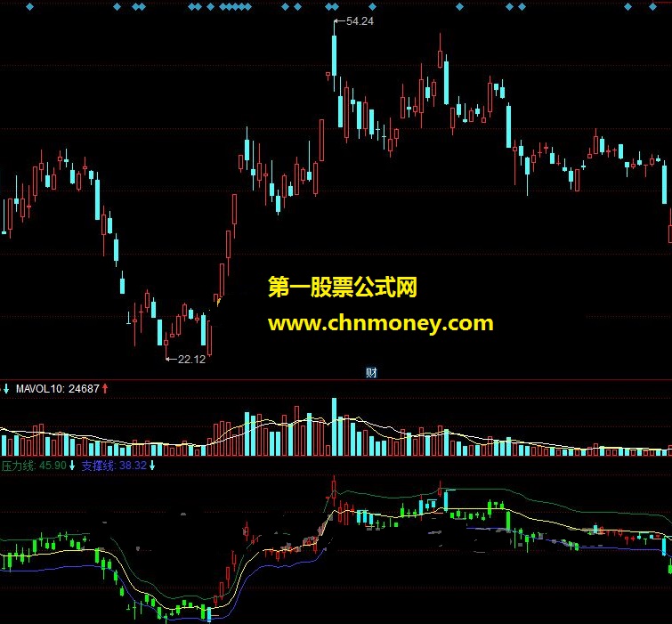Click the leftmost diamond info marker
Screen dimensions: 672x624
29,6
